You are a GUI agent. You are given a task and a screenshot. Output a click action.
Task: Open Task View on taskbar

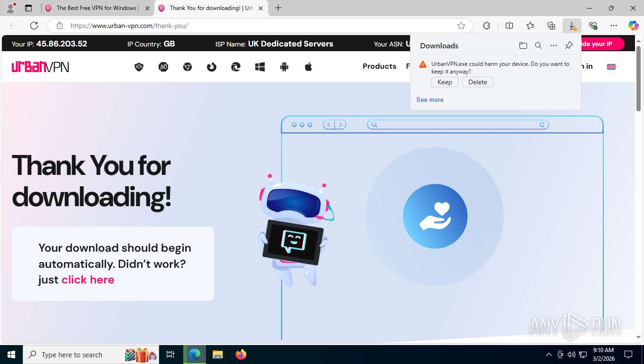pyautogui.click(x=170, y=355)
